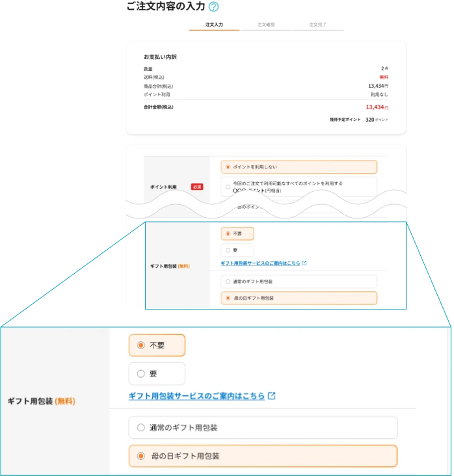The width and height of the screenshot is (454, 476).
Task: Choose the option to use all available points
Action: (300, 187)
